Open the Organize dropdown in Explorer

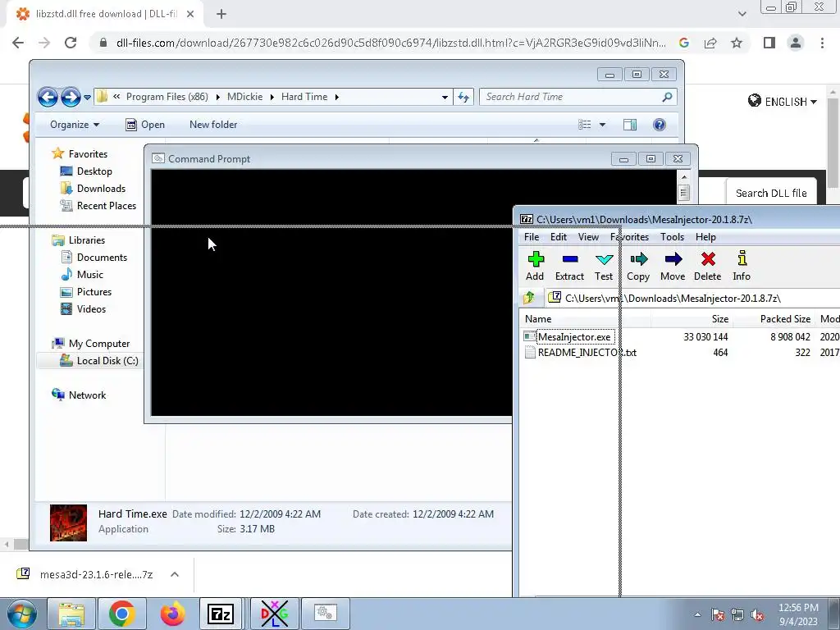click(x=75, y=125)
